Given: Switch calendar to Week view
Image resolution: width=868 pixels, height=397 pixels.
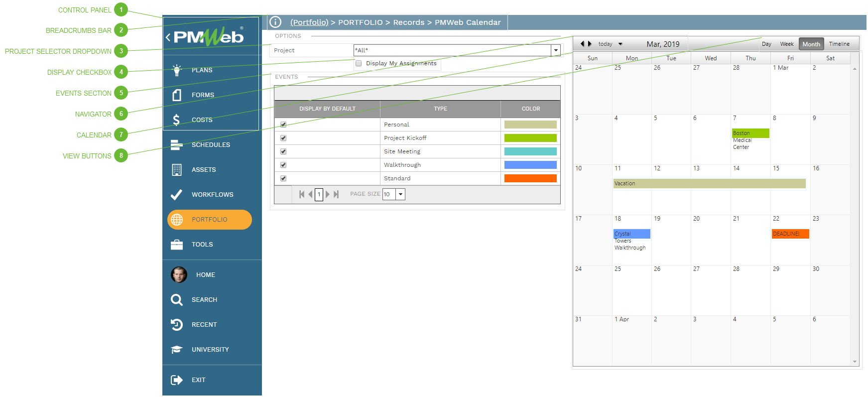Looking at the screenshot, I should point(787,44).
